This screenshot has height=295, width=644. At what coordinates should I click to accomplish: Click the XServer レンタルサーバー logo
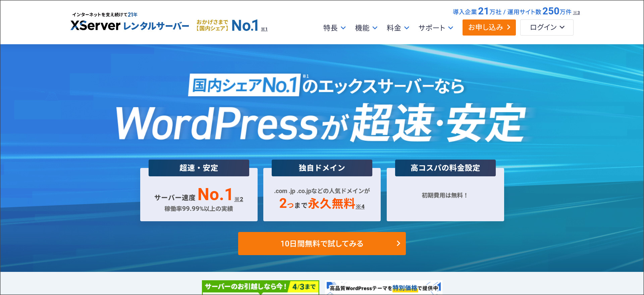(x=130, y=26)
